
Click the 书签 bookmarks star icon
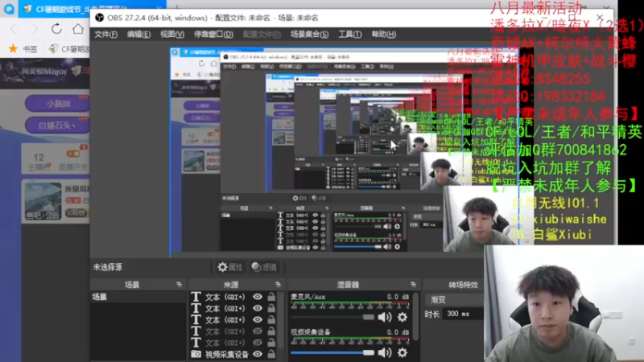pyautogui.click(x=13, y=49)
